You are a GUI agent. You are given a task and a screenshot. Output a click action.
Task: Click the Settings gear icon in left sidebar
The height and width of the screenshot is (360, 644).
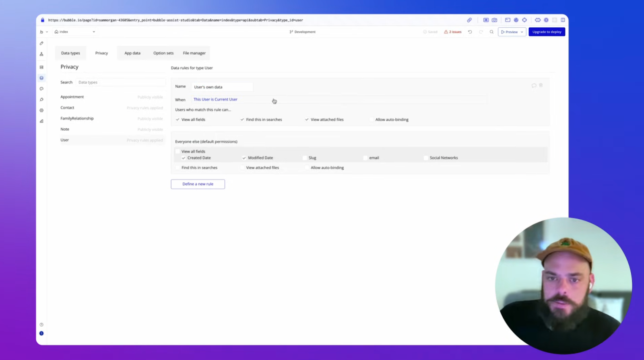point(41,110)
